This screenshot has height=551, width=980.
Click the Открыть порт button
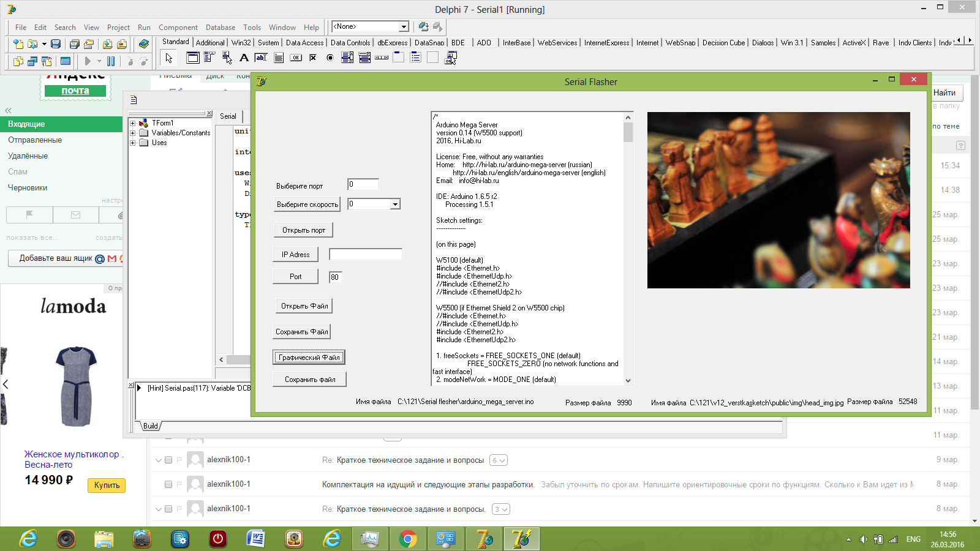click(x=303, y=230)
